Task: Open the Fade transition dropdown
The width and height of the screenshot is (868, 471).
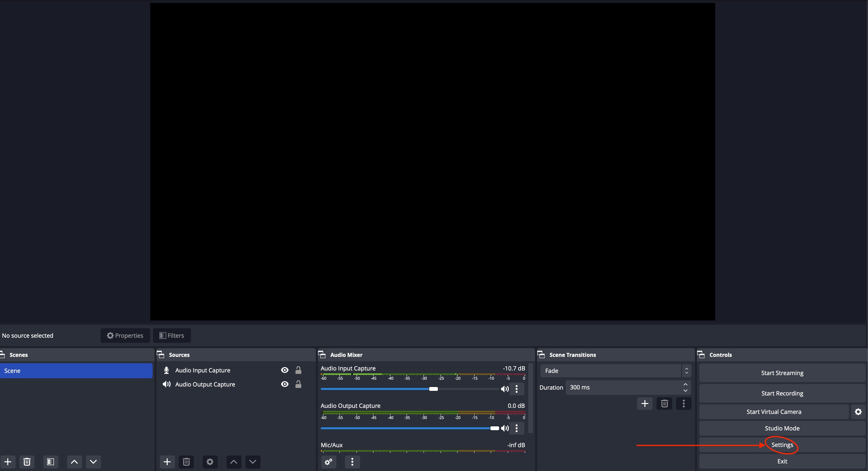Action: tap(615, 371)
